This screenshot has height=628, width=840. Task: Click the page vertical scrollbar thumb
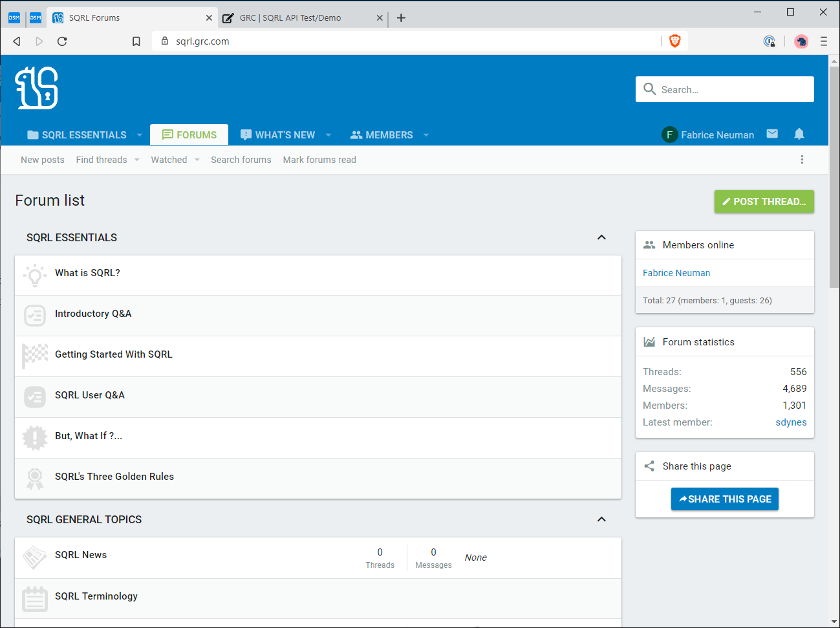(x=834, y=177)
